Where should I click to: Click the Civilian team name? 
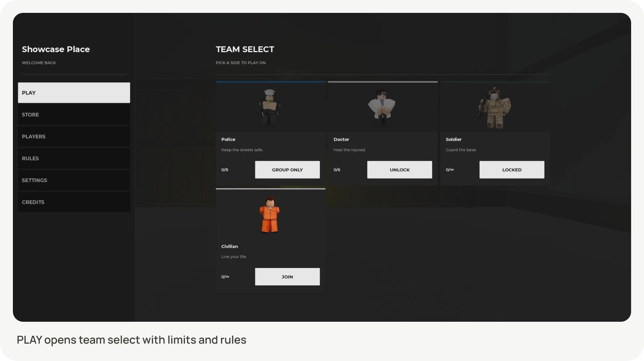[x=230, y=246]
